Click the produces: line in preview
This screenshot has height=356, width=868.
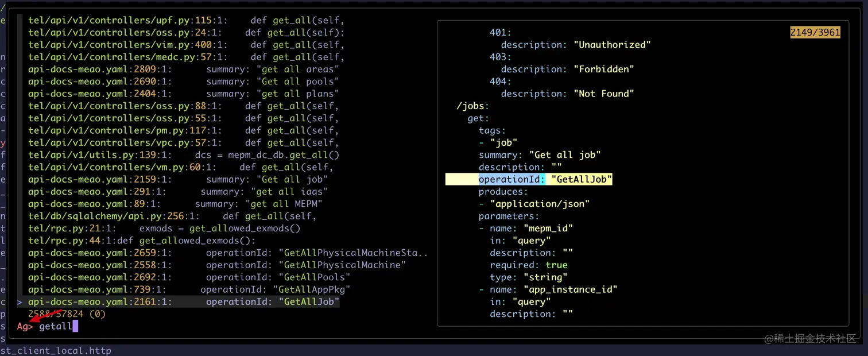[503, 192]
